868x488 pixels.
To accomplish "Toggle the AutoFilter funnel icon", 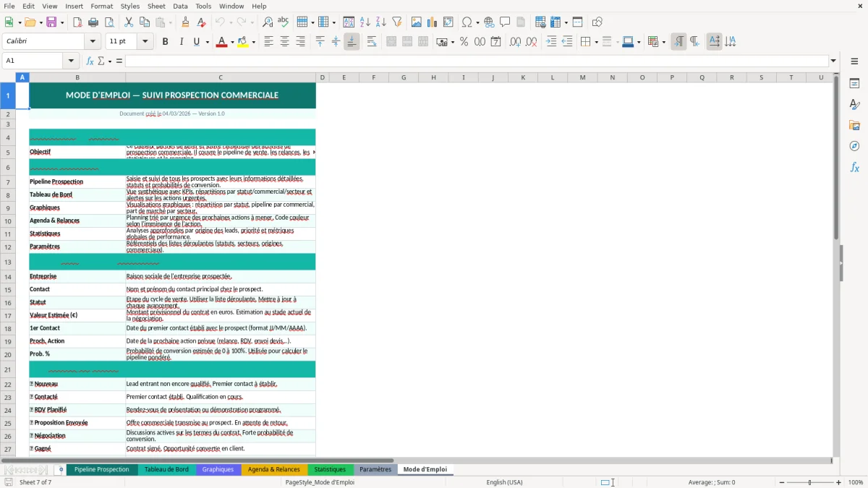I will pos(396,22).
